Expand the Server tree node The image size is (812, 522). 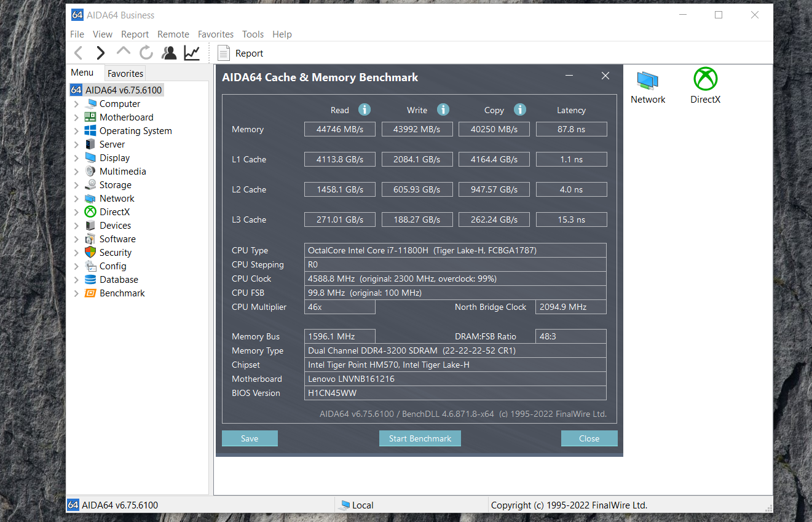(76, 144)
